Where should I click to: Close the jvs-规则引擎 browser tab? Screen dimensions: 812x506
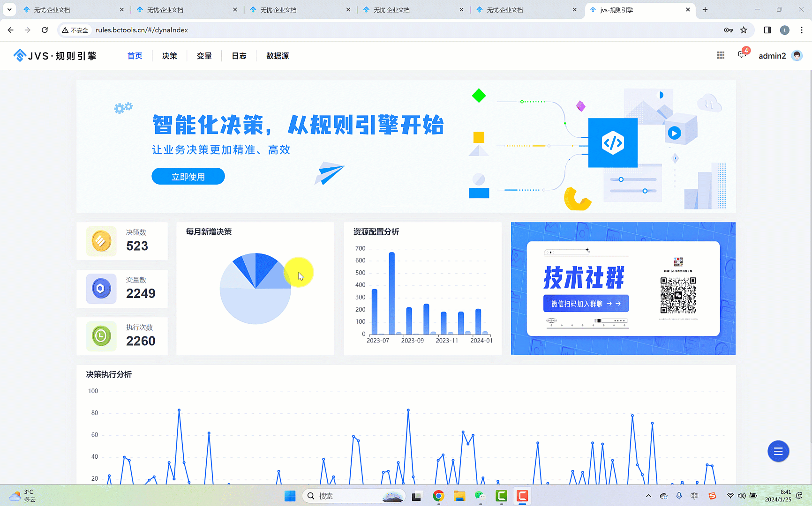point(688,9)
